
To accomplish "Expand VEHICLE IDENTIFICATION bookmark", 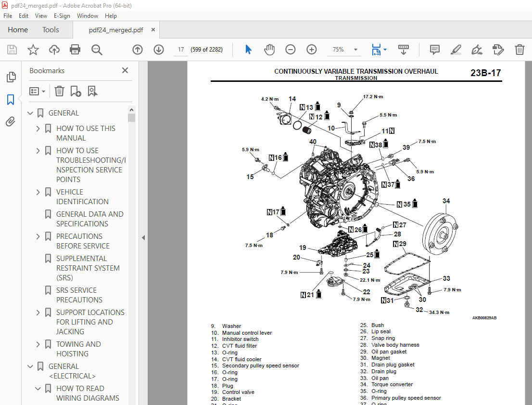I will pos(38,192).
